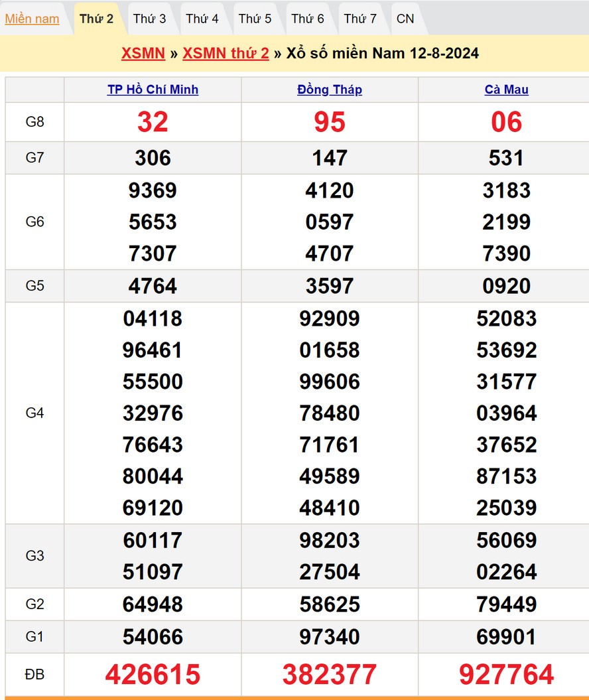Click the ĐB row label

[34, 675]
